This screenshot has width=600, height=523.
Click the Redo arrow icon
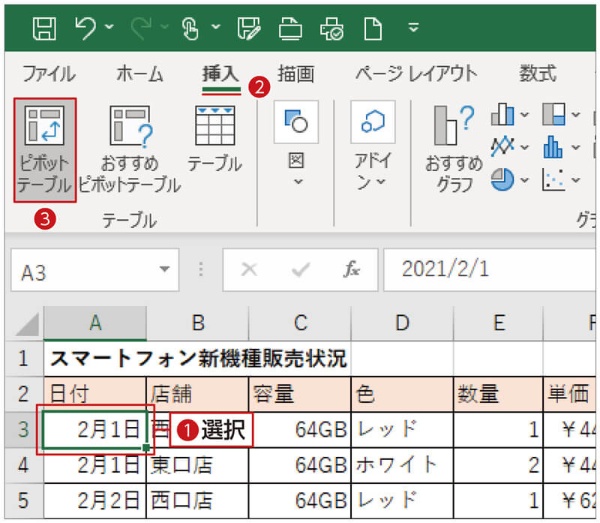pyautogui.click(x=141, y=28)
